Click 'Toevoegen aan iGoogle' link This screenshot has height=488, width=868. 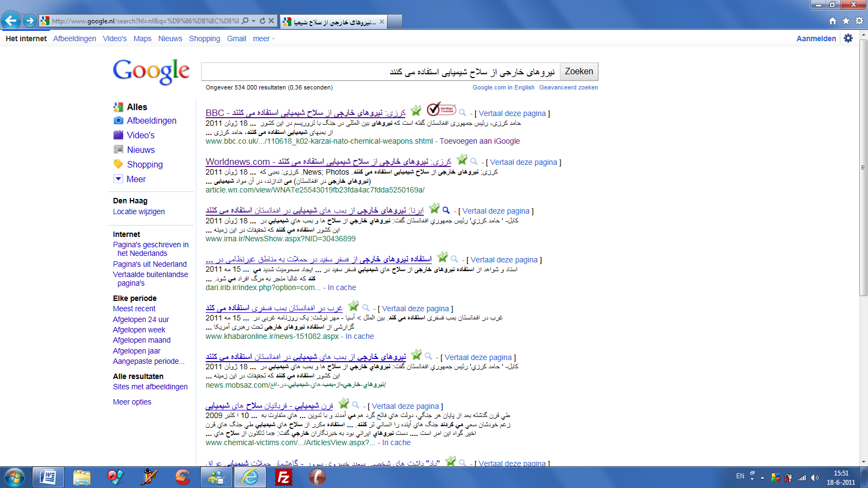[x=480, y=141]
